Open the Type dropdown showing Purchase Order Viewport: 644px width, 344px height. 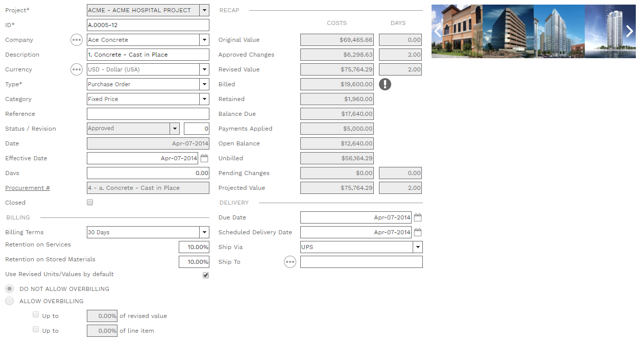204,84
